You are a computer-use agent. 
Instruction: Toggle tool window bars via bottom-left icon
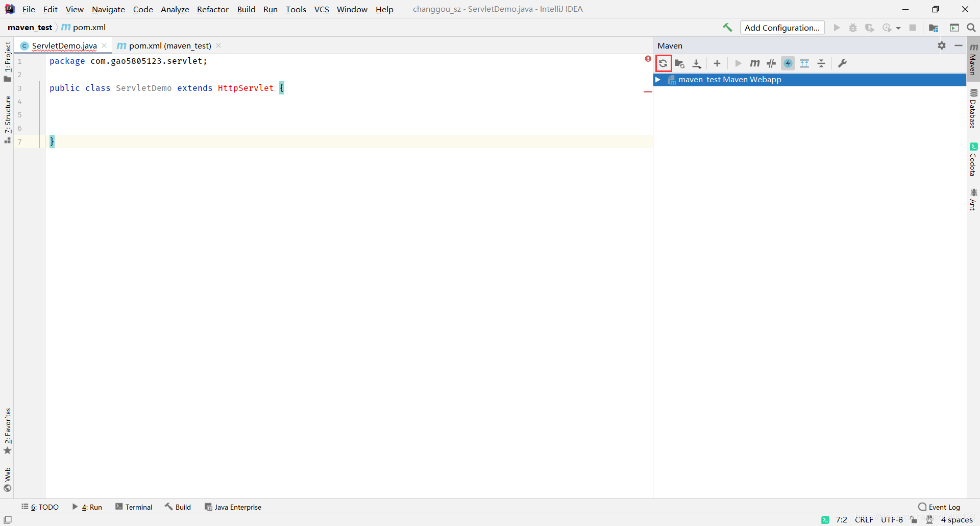pos(8,520)
